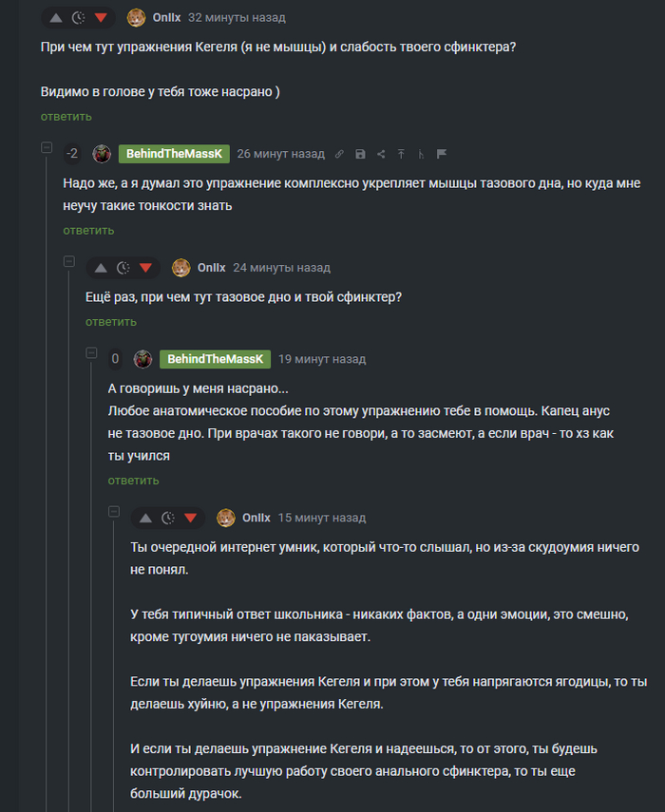The width and height of the screenshot is (665, 812).
Task: Reply to BehindTheMassK's 19-minute-ago comment
Action: 133,481
